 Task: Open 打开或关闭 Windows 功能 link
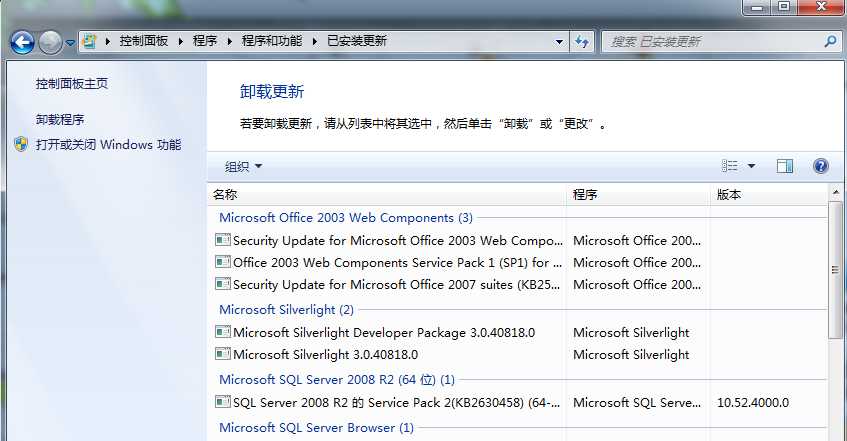(x=109, y=144)
